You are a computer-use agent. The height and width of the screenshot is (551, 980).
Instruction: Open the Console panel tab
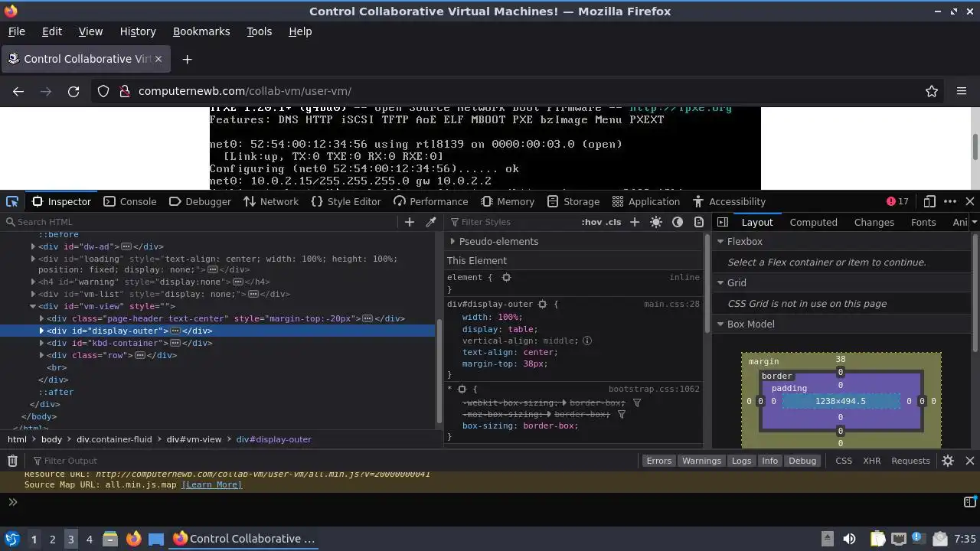[129, 201]
